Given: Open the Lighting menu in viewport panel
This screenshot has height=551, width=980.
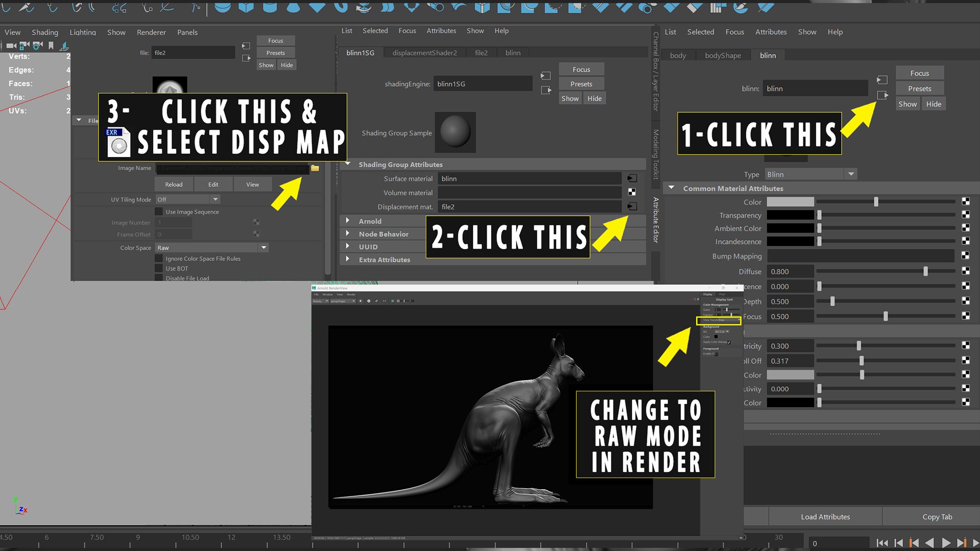Looking at the screenshot, I should 83,32.
